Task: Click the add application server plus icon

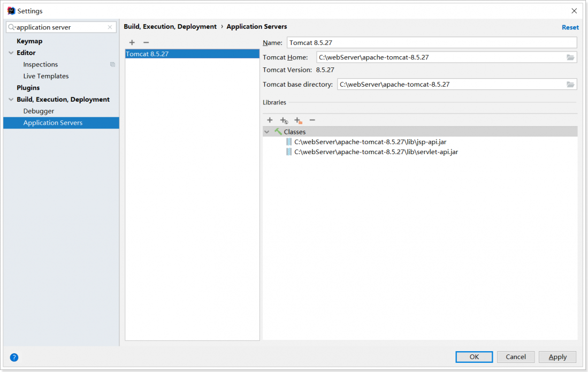Action: pyautogui.click(x=132, y=42)
